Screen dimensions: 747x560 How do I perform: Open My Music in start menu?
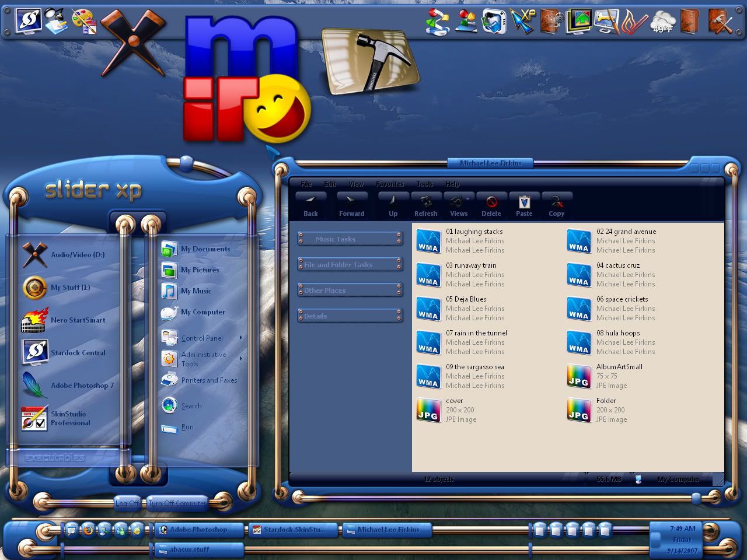(x=187, y=291)
